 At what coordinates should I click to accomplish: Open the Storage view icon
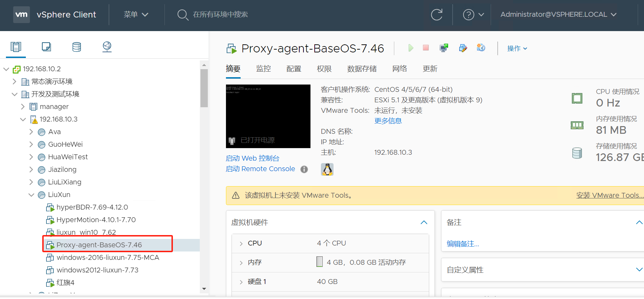[x=76, y=46]
